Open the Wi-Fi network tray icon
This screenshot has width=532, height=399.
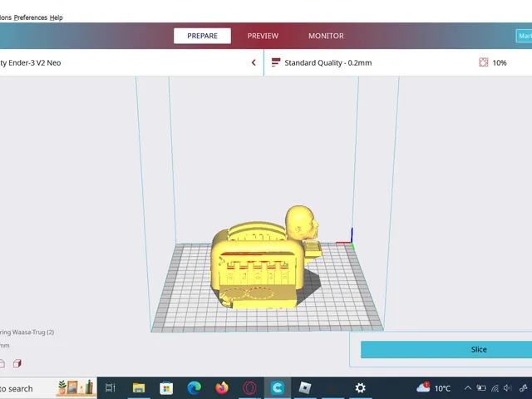pos(495,388)
